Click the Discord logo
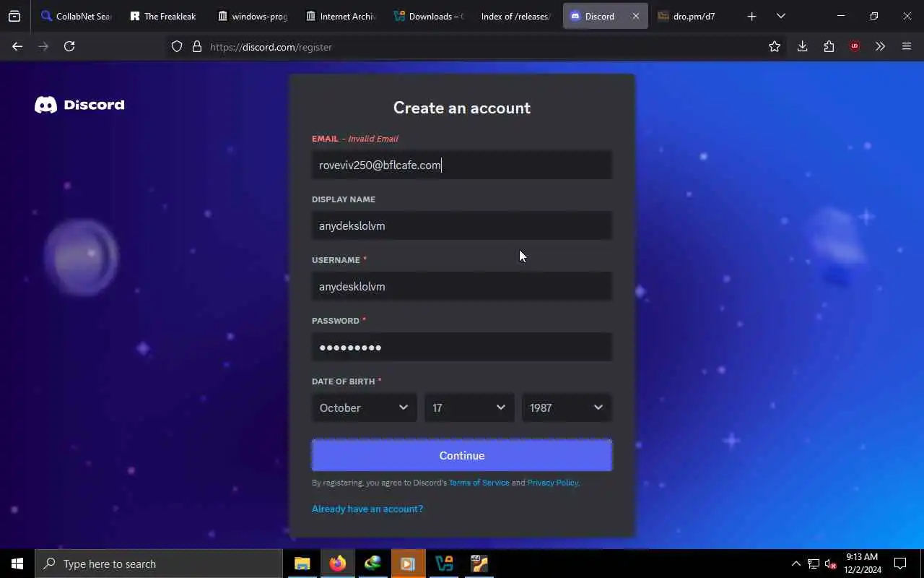924x578 pixels. click(x=79, y=105)
